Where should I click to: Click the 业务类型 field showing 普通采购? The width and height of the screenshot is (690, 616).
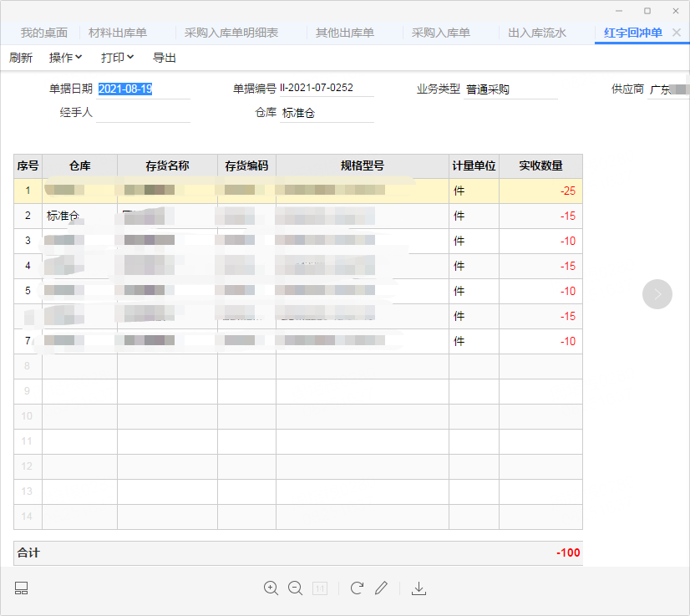tap(510, 89)
